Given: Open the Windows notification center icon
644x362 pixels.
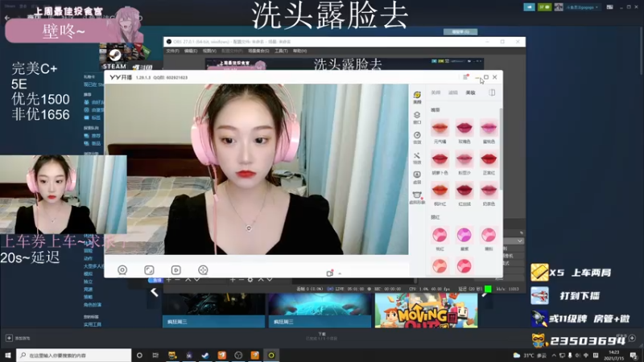Looking at the screenshot, I should tap(634, 356).
